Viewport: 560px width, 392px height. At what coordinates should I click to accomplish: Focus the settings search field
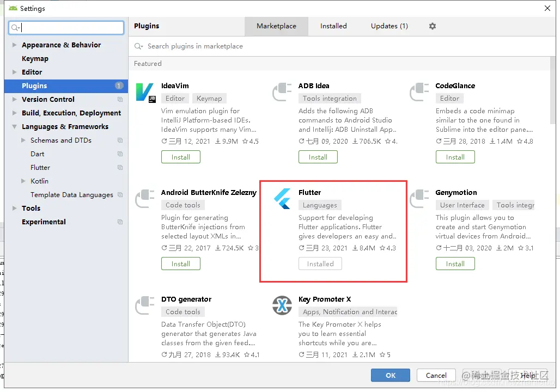66,27
